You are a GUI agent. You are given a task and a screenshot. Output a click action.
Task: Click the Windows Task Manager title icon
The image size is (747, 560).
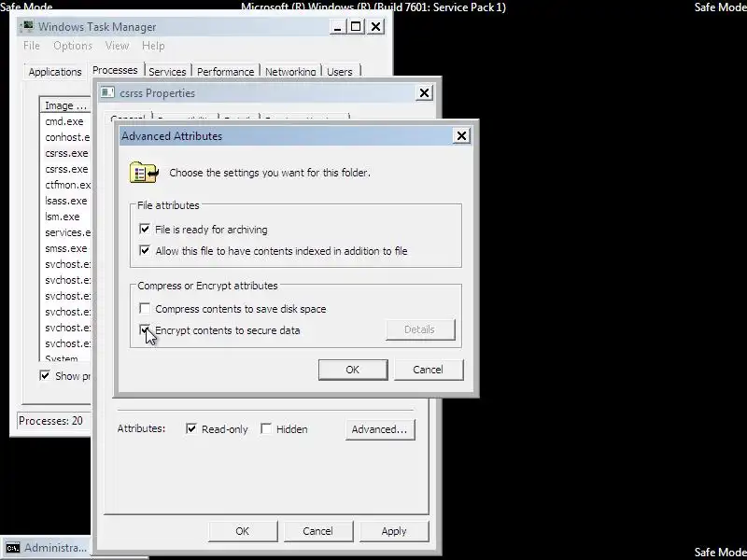[x=27, y=26]
